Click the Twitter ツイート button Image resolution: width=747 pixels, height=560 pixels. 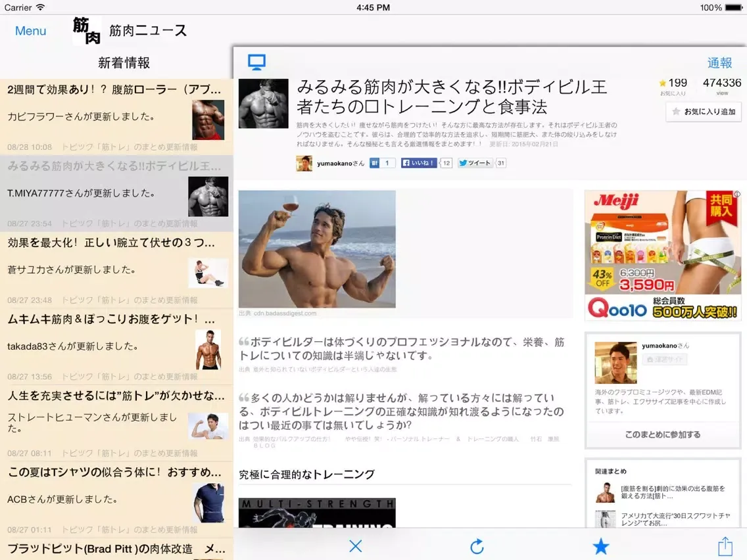click(x=475, y=163)
